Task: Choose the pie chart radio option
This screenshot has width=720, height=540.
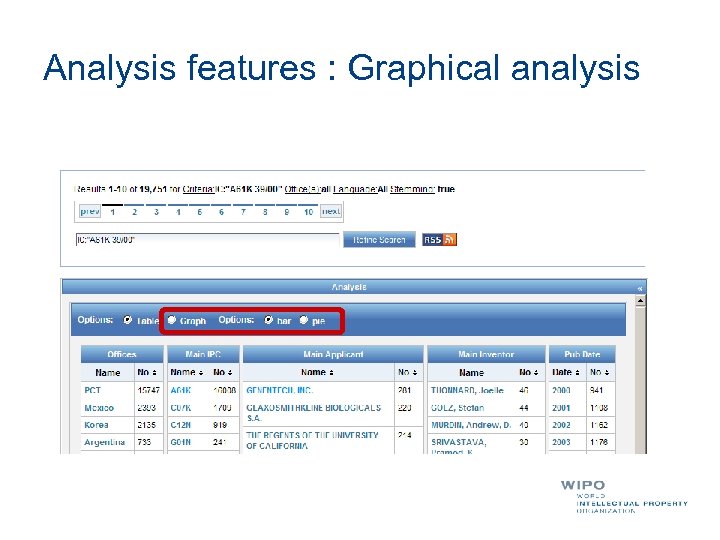Action: (x=304, y=320)
